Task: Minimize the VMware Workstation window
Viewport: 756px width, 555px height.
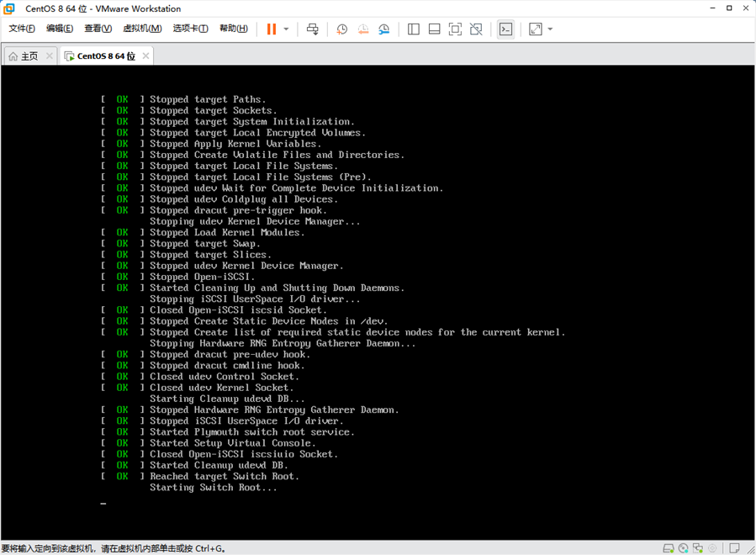Action: coord(712,8)
